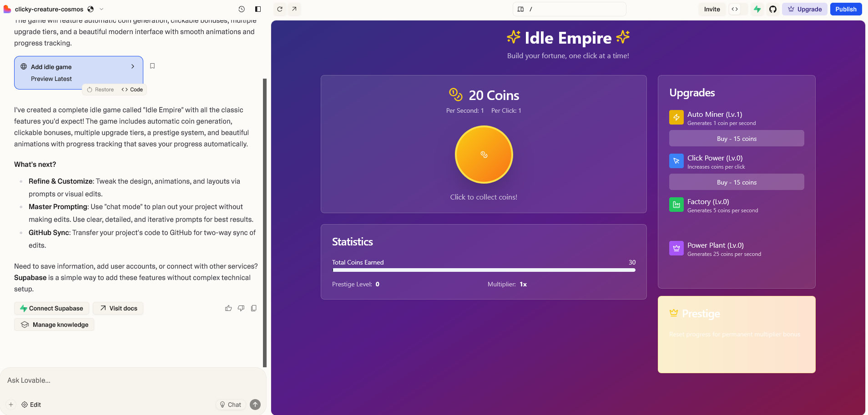Enable Edit mode
This screenshot has width=868, height=415.
point(31,405)
